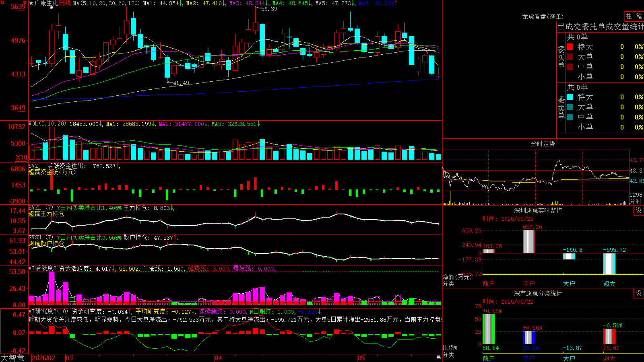The image size is (644, 362).
Task: Click the 03 month marker on timeline
Action: (x=69, y=358)
